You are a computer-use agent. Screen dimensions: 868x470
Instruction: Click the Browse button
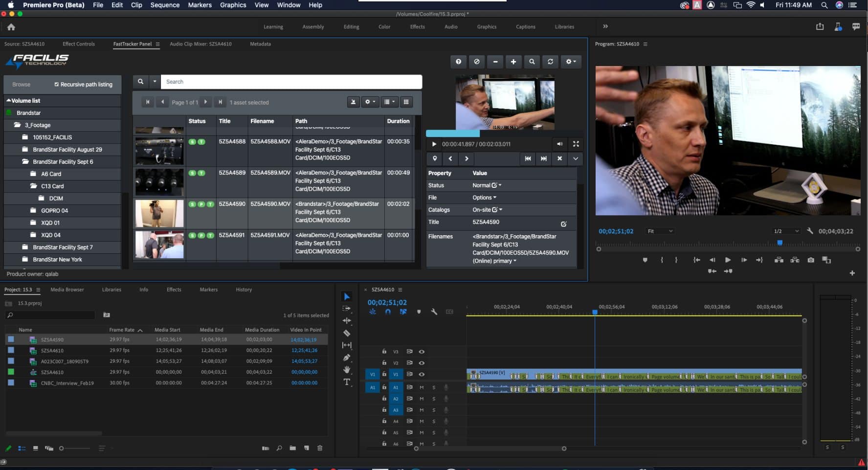22,85
